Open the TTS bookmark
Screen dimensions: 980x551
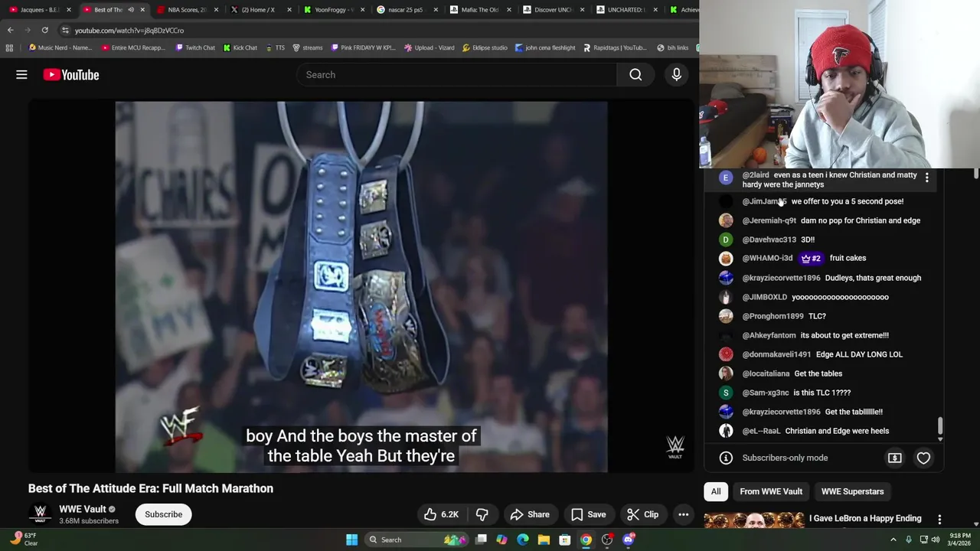tap(275, 47)
